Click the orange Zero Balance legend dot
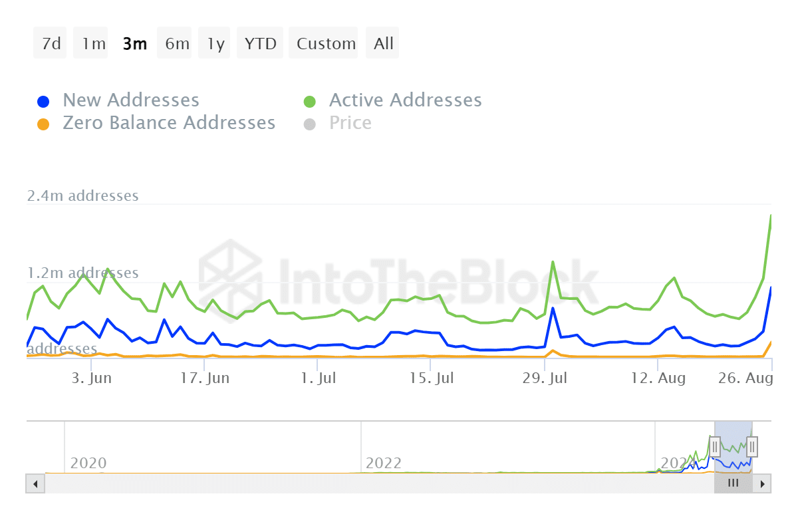The image size is (798, 532). (x=43, y=124)
